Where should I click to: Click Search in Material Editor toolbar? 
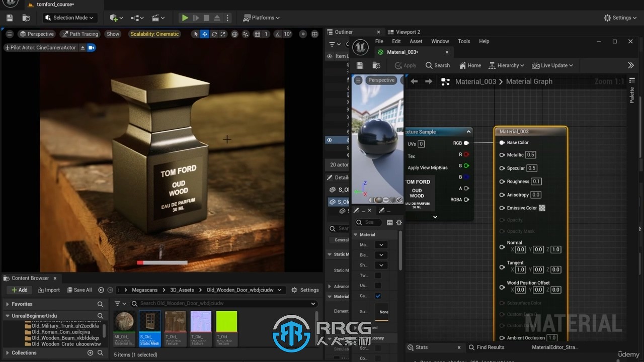(x=438, y=65)
